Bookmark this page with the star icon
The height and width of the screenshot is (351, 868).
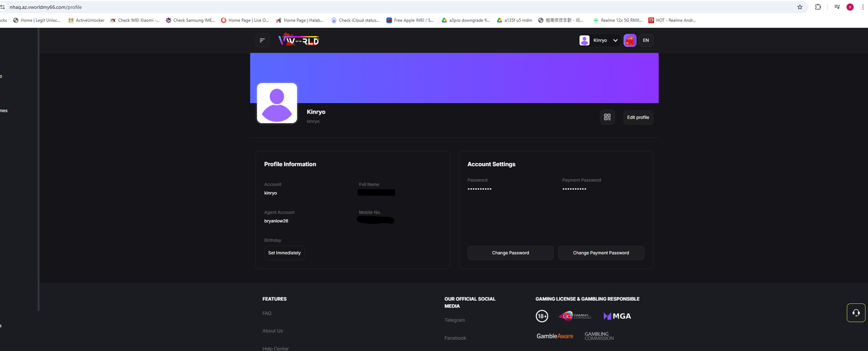coord(800,7)
